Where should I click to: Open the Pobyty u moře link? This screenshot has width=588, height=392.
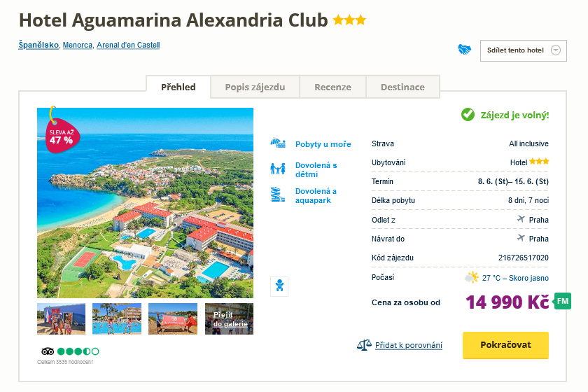(x=323, y=144)
